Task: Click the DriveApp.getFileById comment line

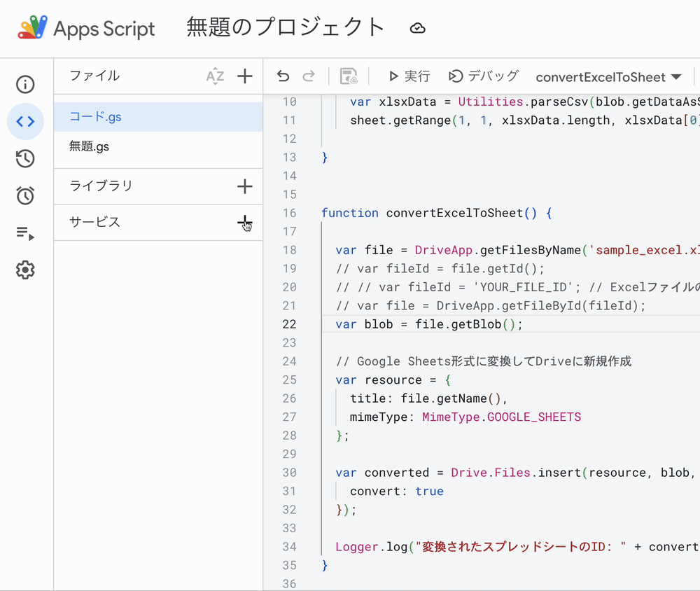Action: point(491,306)
